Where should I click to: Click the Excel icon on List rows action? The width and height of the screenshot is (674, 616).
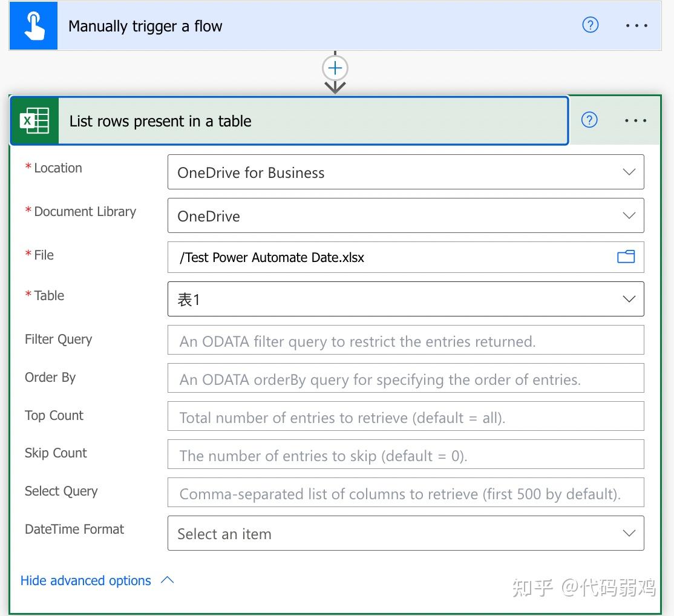34,120
